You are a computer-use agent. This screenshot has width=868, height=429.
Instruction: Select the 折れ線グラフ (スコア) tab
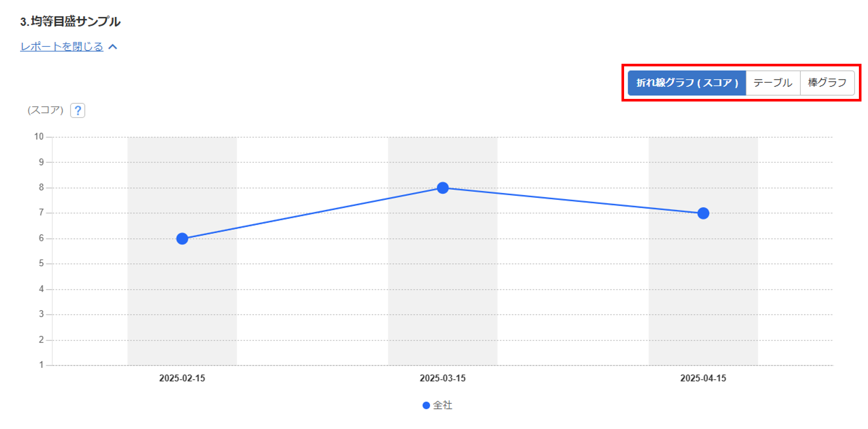point(687,83)
